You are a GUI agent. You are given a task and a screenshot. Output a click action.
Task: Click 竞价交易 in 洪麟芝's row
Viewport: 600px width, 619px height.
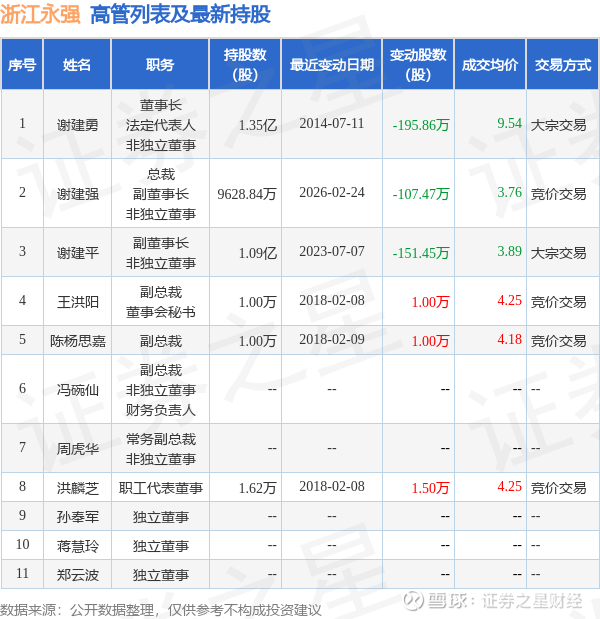(x=558, y=488)
